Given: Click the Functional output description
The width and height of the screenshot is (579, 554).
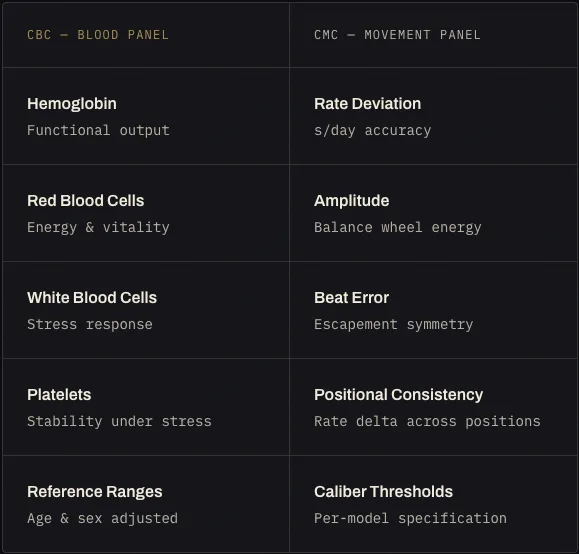Looking at the screenshot, I should click(98, 130).
